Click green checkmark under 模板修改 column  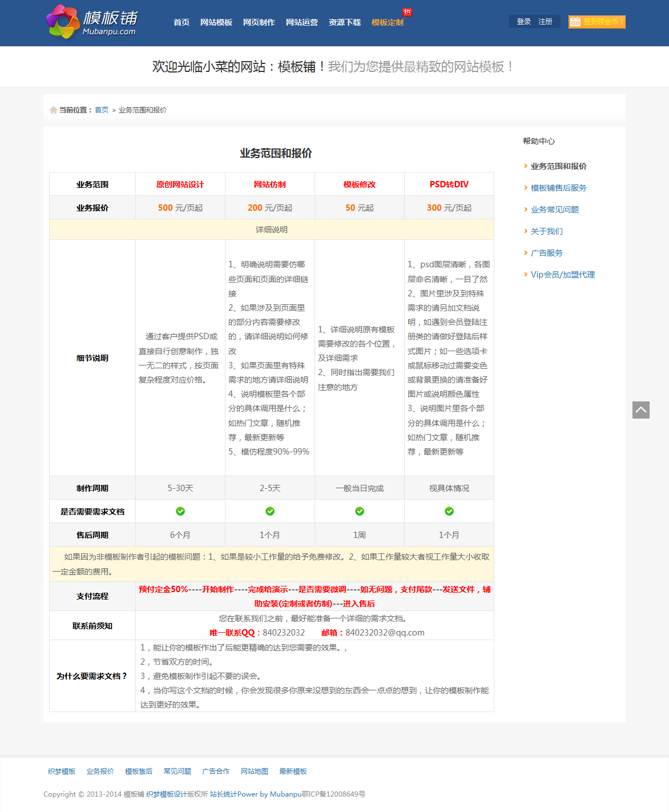[360, 511]
